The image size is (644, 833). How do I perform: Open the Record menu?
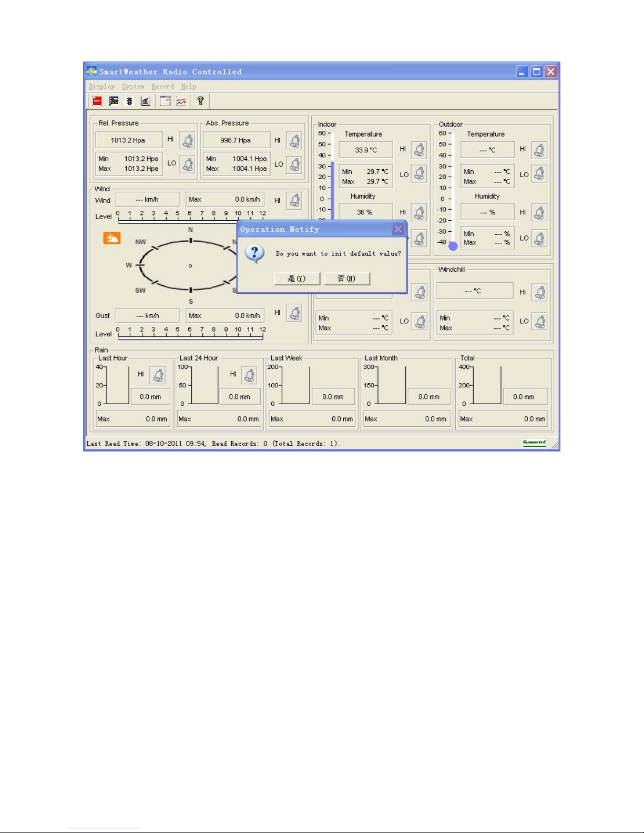pyautogui.click(x=163, y=86)
